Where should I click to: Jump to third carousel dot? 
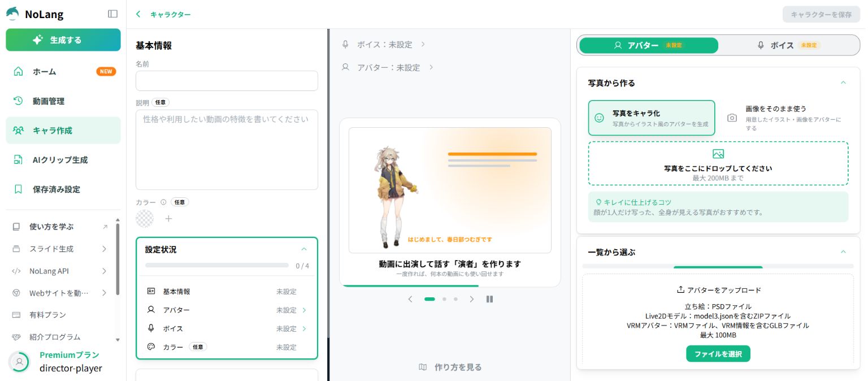click(x=455, y=299)
